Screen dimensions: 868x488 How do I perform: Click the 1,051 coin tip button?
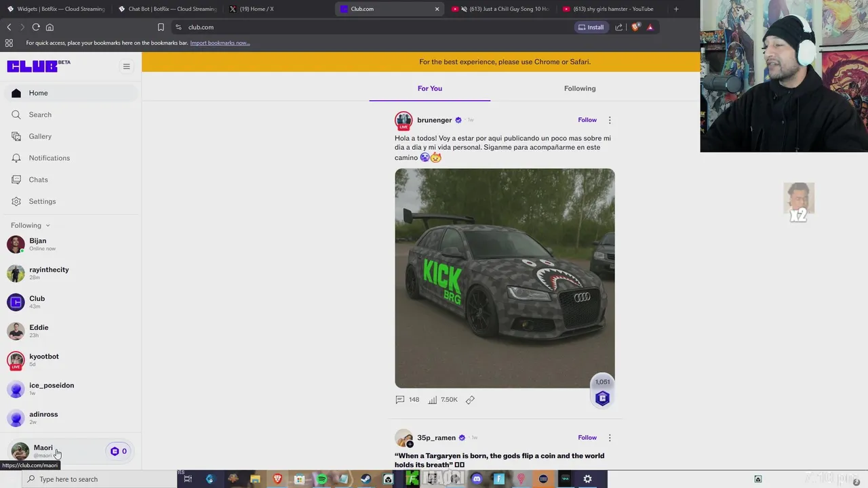(x=602, y=392)
